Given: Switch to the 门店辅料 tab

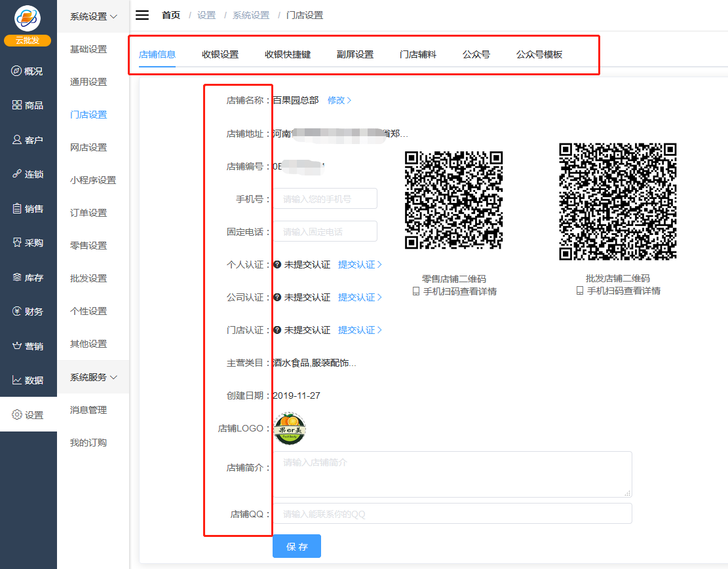Looking at the screenshot, I should (x=418, y=54).
